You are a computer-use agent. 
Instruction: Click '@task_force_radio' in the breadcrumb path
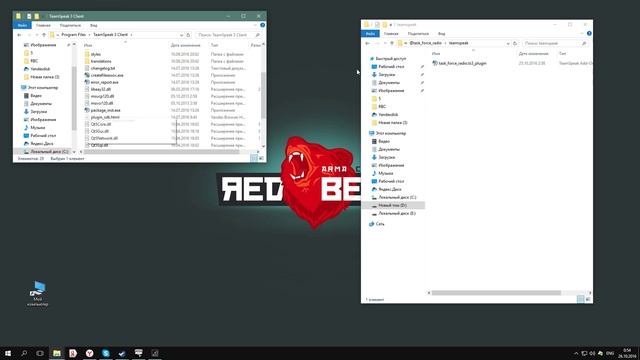point(425,43)
